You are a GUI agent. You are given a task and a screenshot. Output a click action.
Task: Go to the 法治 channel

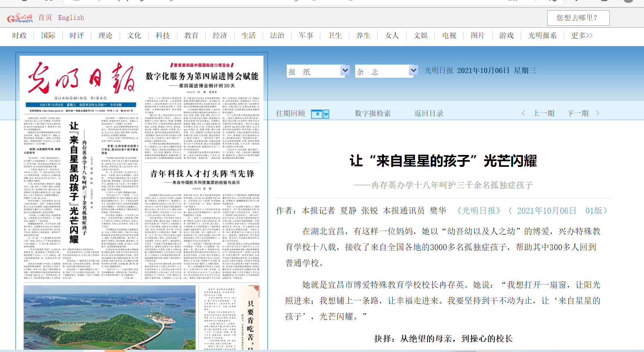pyautogui.click(x=277, y=35)
